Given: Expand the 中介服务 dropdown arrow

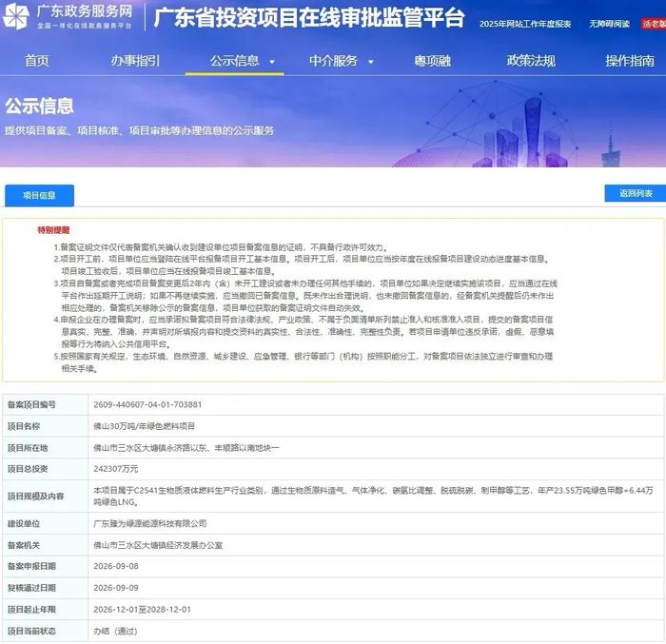Looking at the screenshot, I should tap(370, 62).
